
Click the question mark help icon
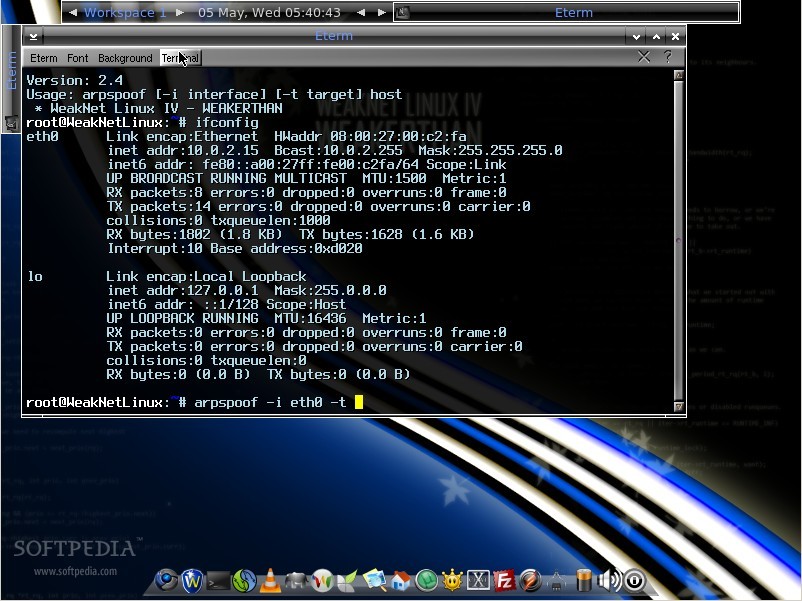pyautogui.click(x=667, y=57)
